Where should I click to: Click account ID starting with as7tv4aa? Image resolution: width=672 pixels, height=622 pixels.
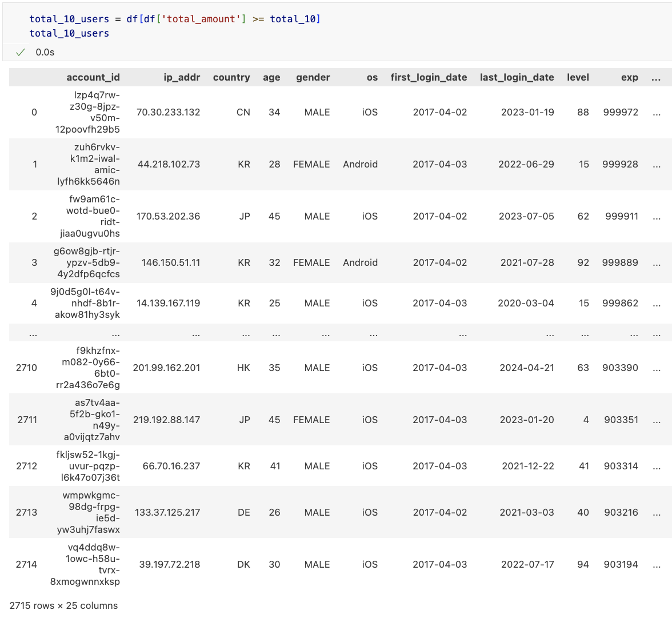point(91,420)
